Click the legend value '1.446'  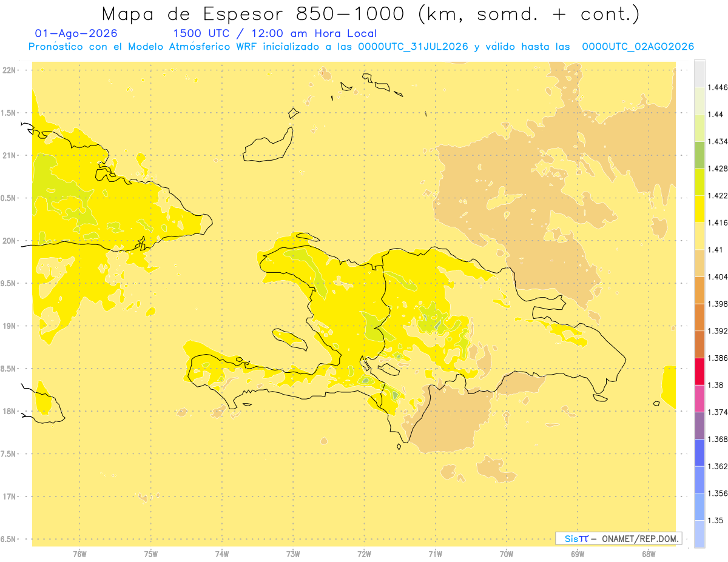click(x=717, y=87)
